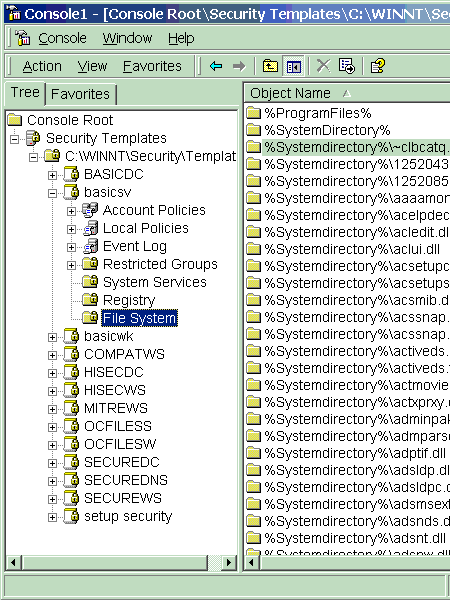The image size is (450, 600).
Task: Click the C:\WINNT\Security\Templates folder icon
Action: point(52,156)
